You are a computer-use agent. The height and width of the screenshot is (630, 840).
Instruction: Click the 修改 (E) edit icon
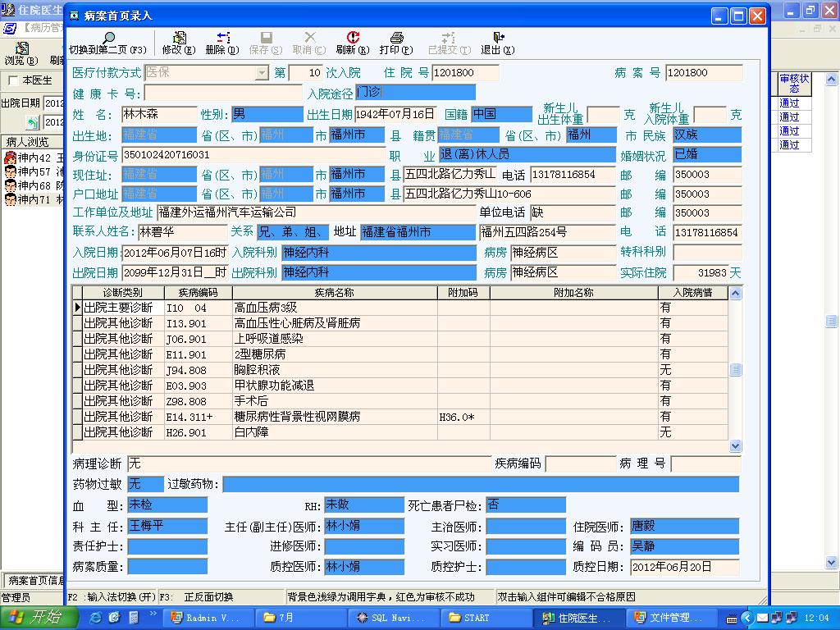point(179,38)
